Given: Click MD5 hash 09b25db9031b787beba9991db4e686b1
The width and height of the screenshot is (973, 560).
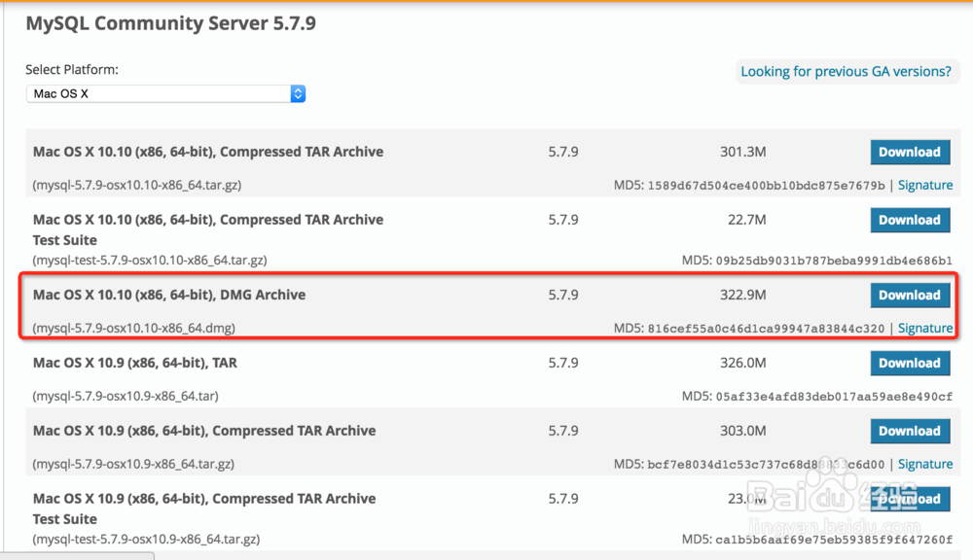Looking at the screenshot, I should (834, 261).
